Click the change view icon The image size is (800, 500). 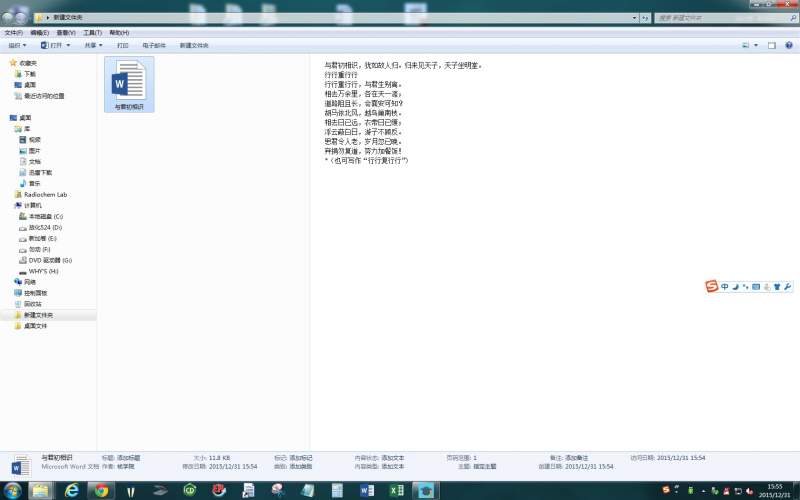pos(745,45)
